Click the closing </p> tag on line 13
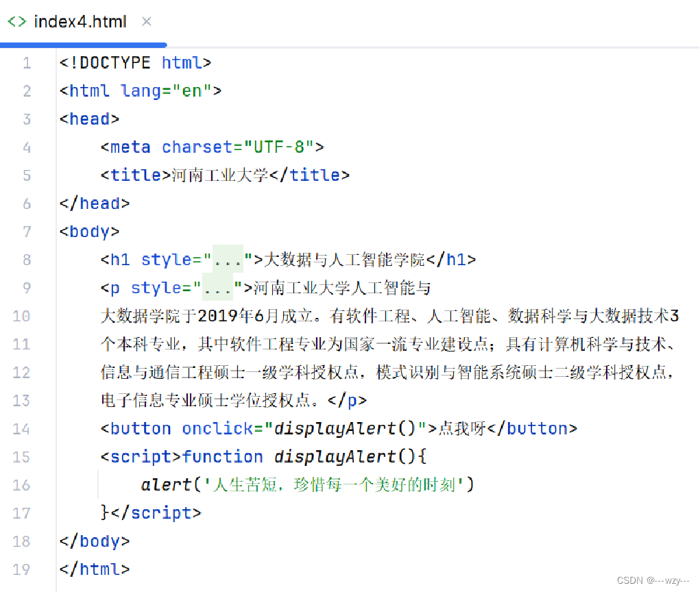 [x=347, y=400]
